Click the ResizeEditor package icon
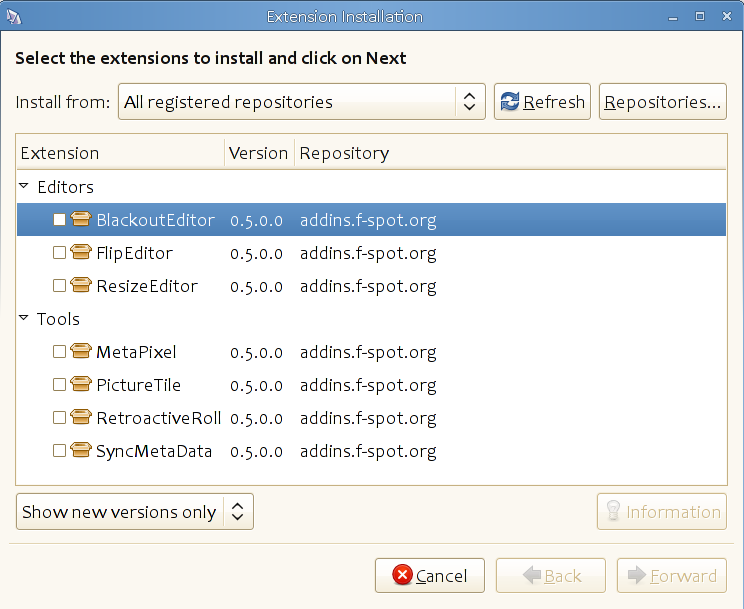Image resolution: width=744 pixels, height=609 pixels. point(81,285)
